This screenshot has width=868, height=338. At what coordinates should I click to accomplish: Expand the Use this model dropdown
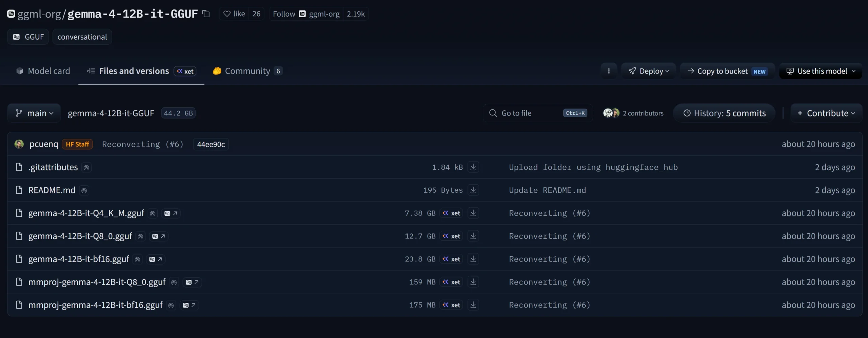pos(821,71)
